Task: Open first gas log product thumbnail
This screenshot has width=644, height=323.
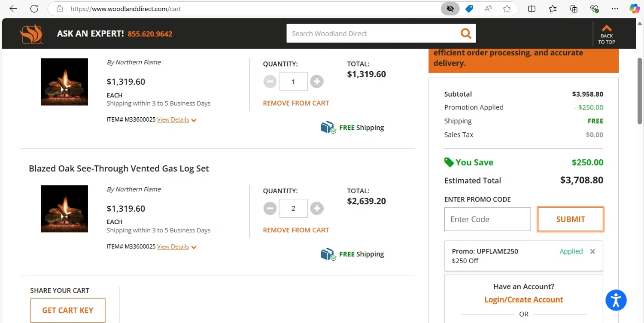Action: [x=64, y=82]
